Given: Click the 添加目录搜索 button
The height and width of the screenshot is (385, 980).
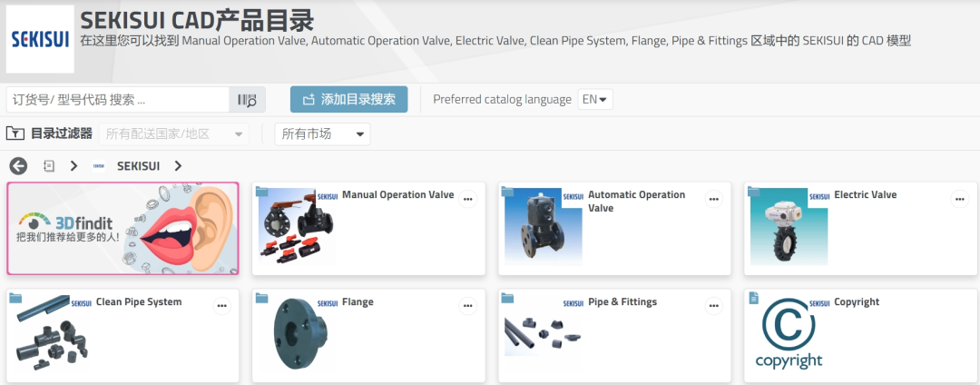Looking at the screenshot, I should (x=348, y=99).
